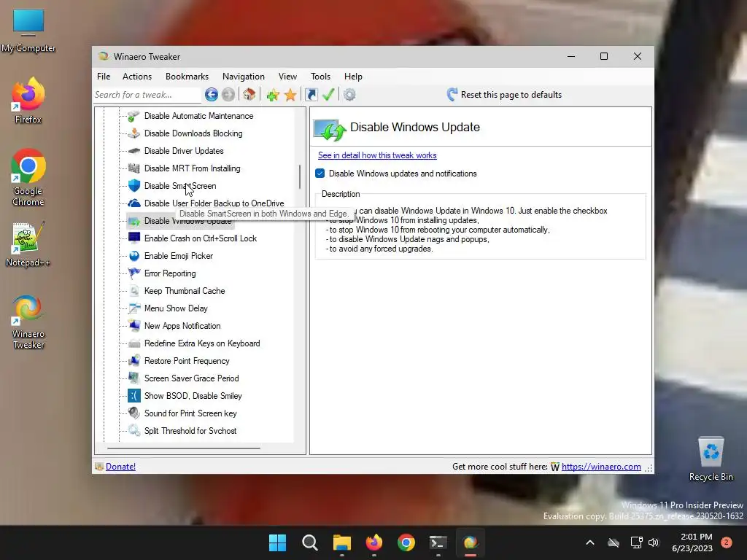Open the File menu
Image resolution: width=747 pixels, height=560 pixels.
[x=104, y=76]
